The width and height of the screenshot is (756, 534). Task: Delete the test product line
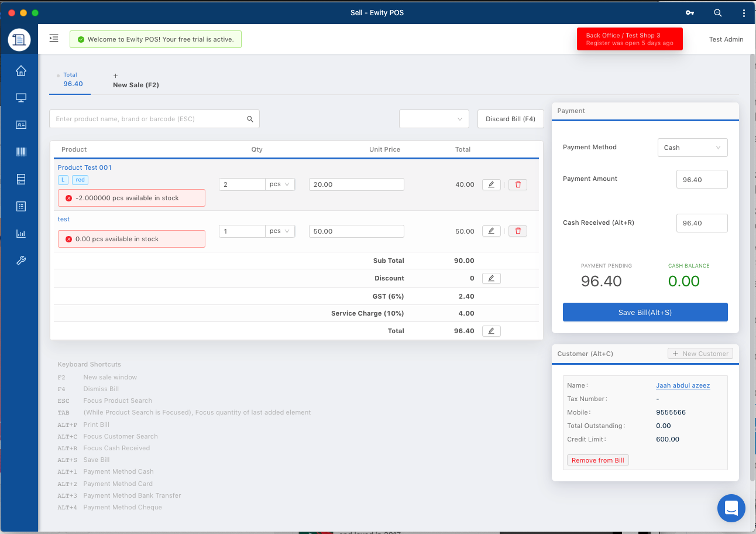(518, 231)
